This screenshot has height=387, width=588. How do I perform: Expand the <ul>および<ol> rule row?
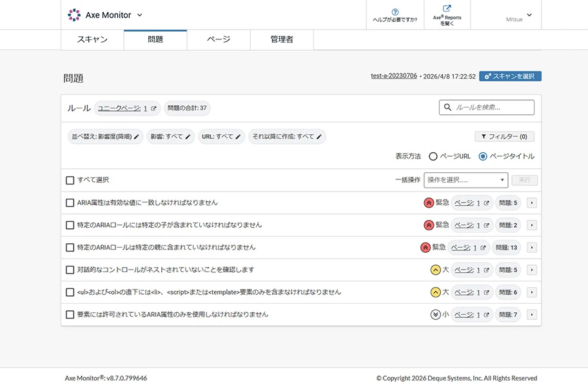(x=532, y=292)
